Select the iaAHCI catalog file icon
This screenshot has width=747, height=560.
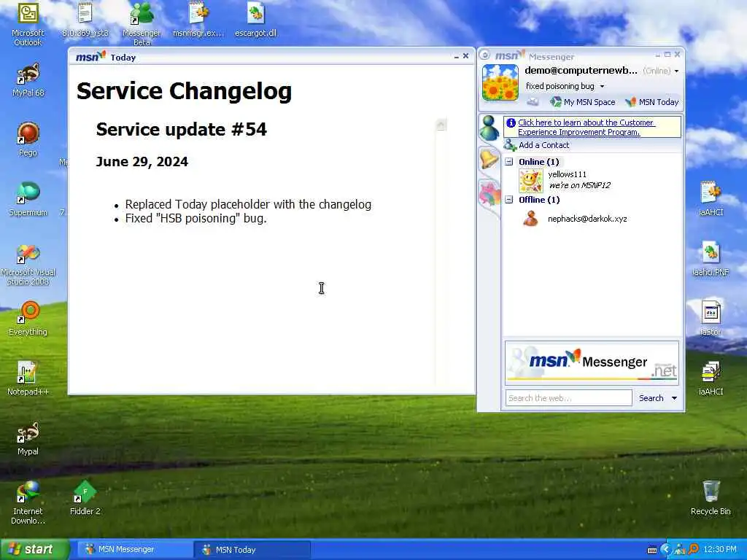click(x=711, y=378)
